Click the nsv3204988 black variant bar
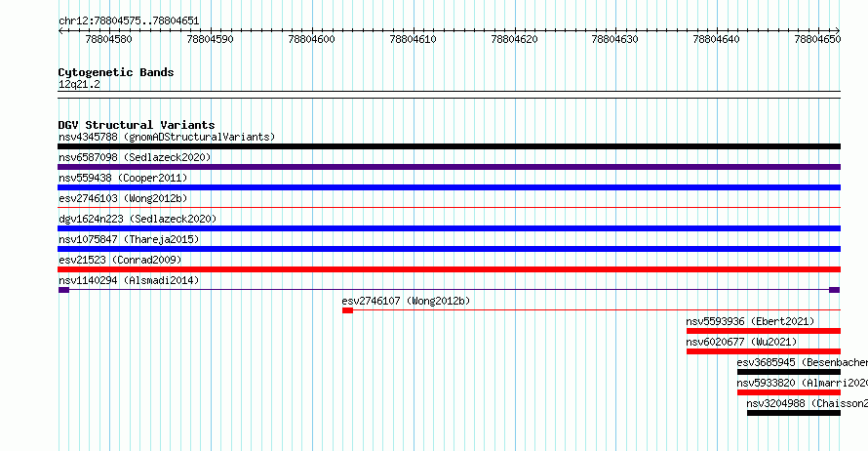Screen dimensions: 868x451 (794, 413)
